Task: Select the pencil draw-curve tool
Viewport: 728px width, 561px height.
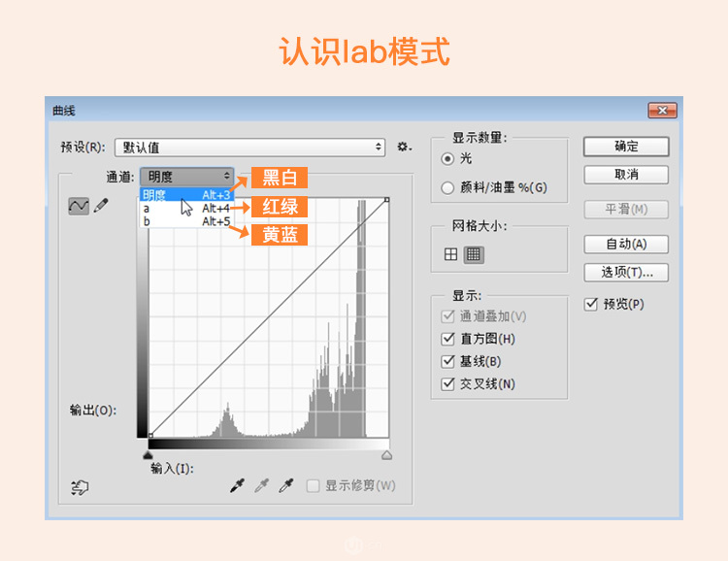Action: [101, 205]
